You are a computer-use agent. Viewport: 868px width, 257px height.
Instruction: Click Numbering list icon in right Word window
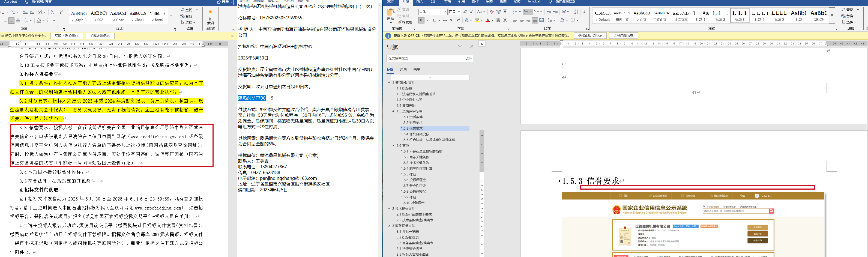point(526,12)
